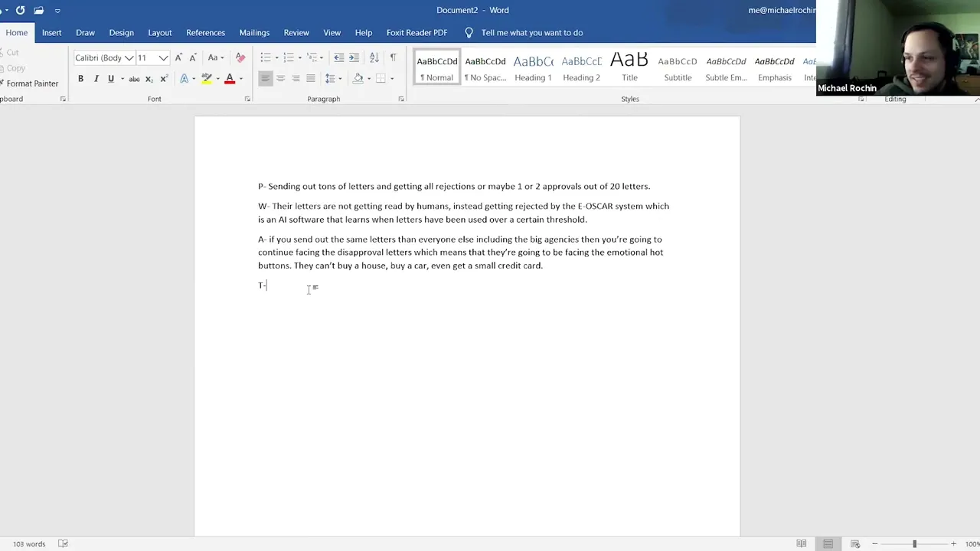Open Paragraph dialog launcher

click(401, 99)
